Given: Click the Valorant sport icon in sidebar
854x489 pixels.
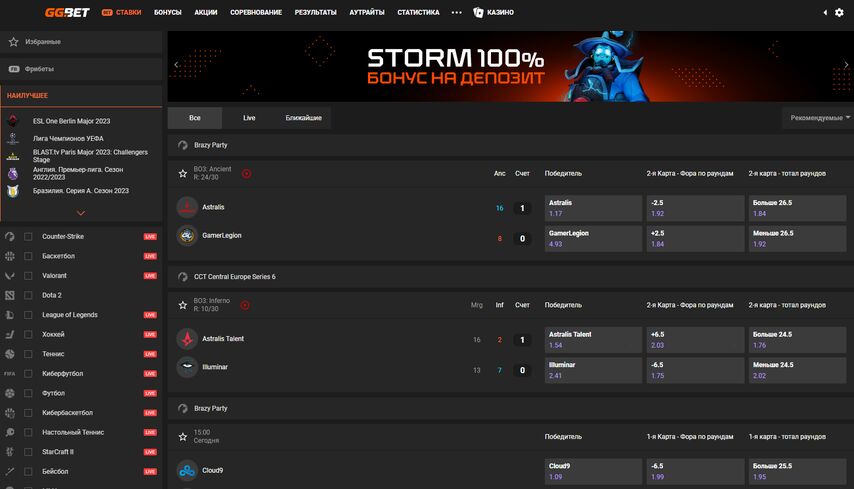Looking at the screenshot, I should (10, 276).
